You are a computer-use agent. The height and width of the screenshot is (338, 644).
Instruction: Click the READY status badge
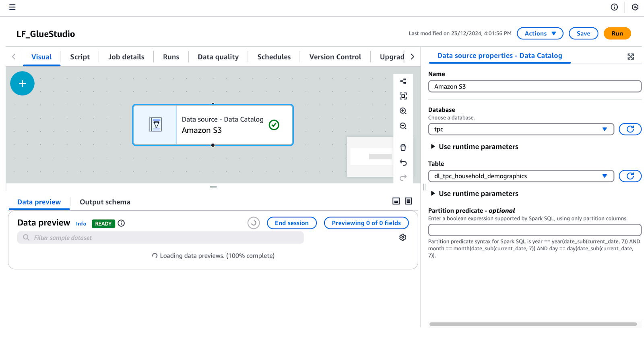tap(103, 224)
